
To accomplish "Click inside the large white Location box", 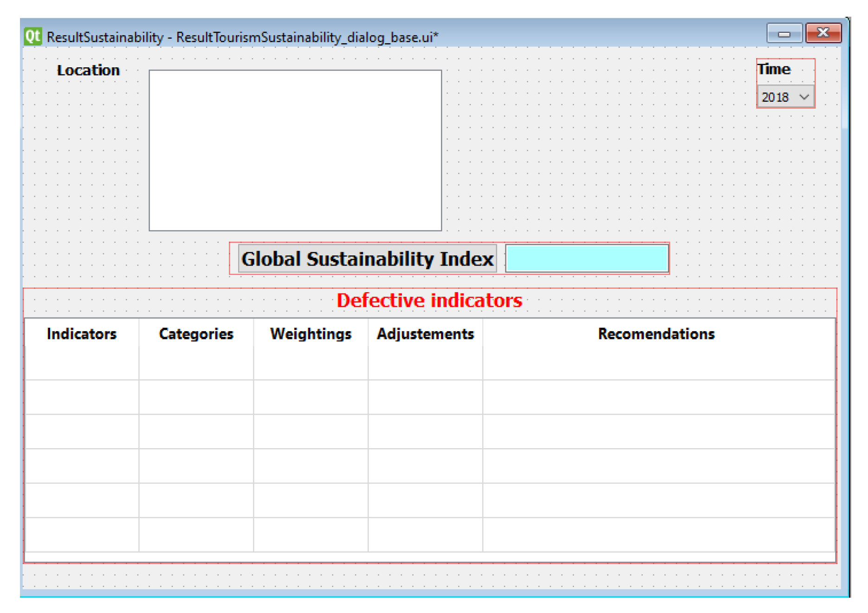I will (295, 150).
